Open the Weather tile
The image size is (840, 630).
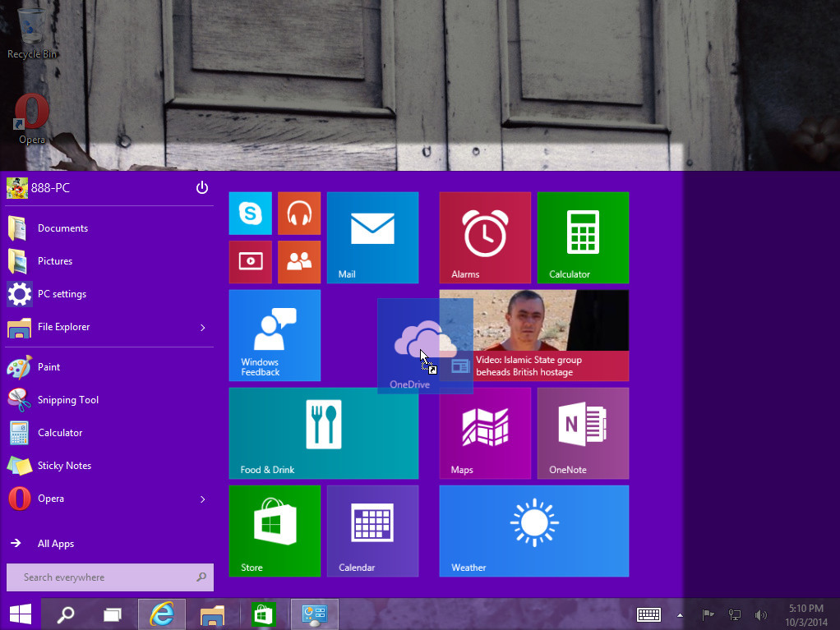[534, 531]
